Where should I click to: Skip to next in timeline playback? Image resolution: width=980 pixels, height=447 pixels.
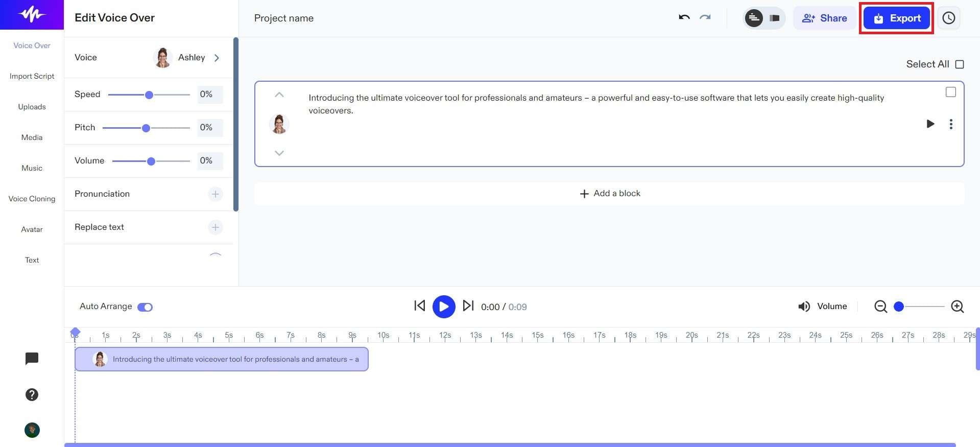(468, 305)
